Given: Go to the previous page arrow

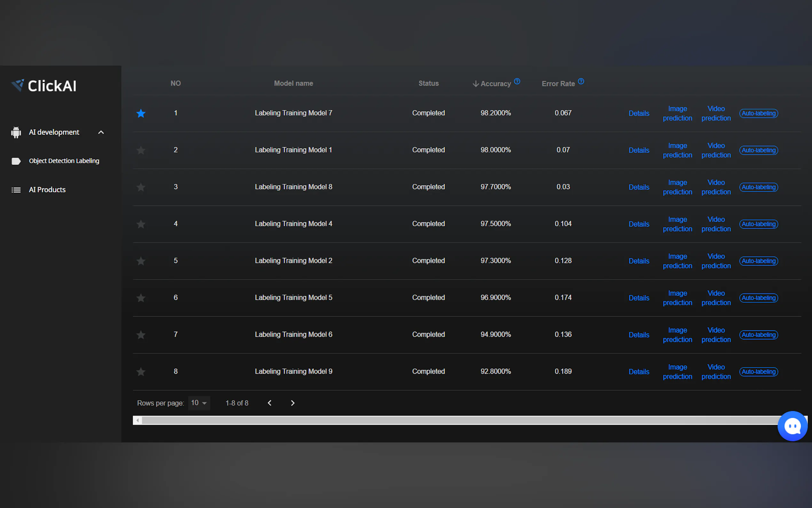Looking at the screenshot, I should coord(269,403).
